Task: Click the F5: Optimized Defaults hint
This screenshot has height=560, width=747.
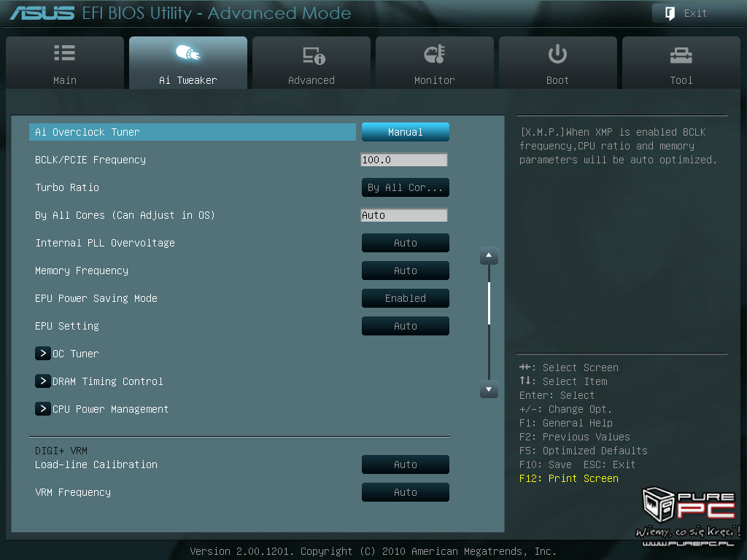Action: point(584,451)
